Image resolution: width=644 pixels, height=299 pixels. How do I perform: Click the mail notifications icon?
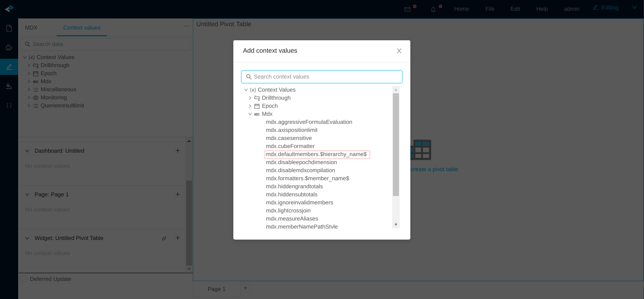(407, 9)
